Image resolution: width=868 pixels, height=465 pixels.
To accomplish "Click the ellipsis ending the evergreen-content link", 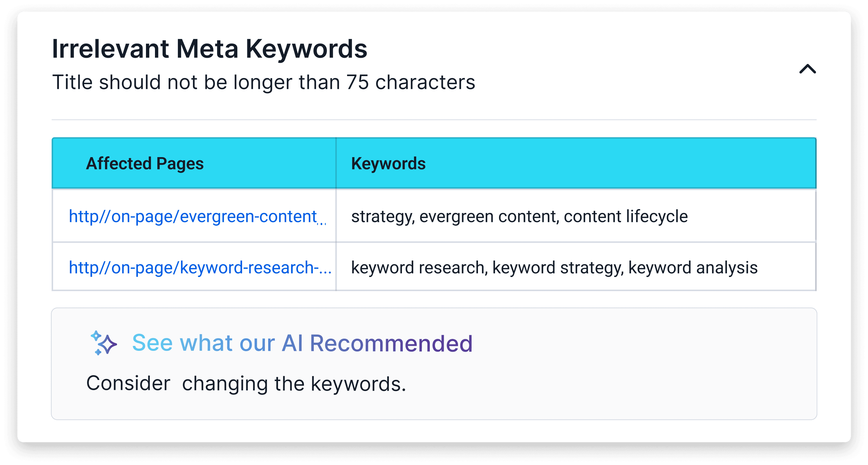I will (322, 222).
